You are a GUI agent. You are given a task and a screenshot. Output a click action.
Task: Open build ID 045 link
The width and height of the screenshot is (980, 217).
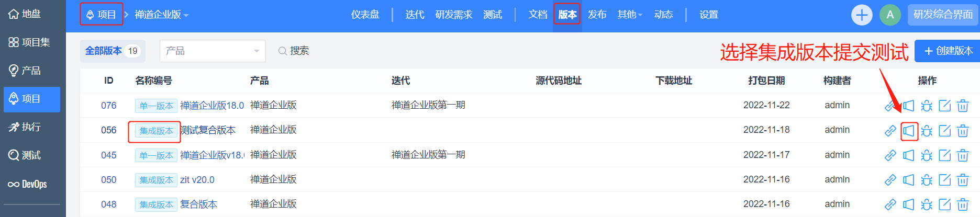(109, 155)
